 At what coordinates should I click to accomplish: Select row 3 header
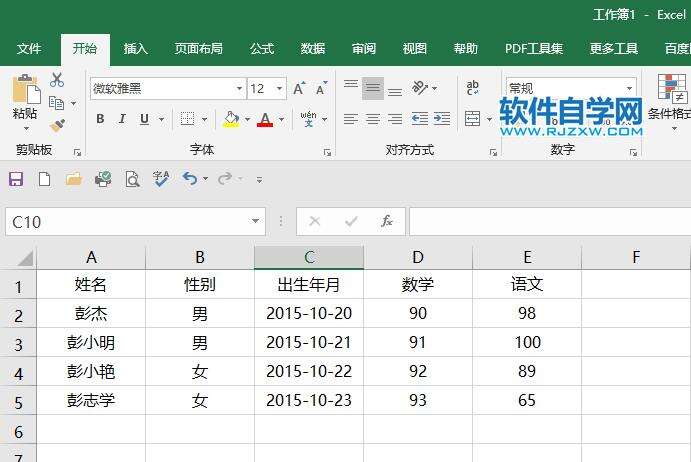(x=18, y=343)
